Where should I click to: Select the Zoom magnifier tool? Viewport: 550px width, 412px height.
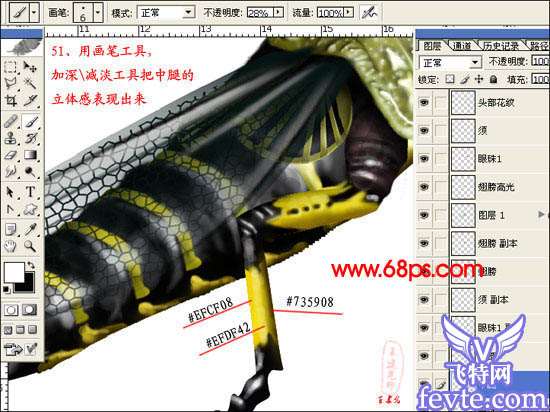tap(31, 246)
